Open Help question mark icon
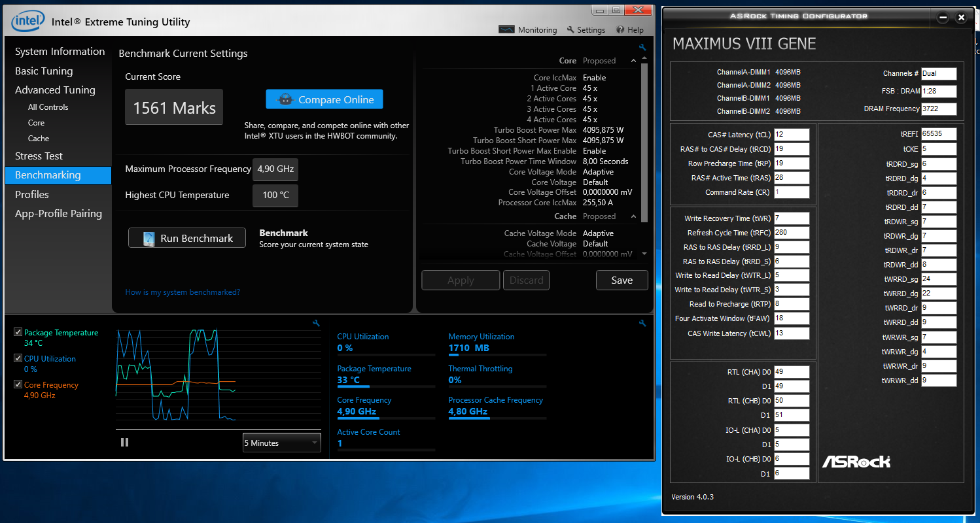The width and height of the screenshot is (980, 523). 620,29
